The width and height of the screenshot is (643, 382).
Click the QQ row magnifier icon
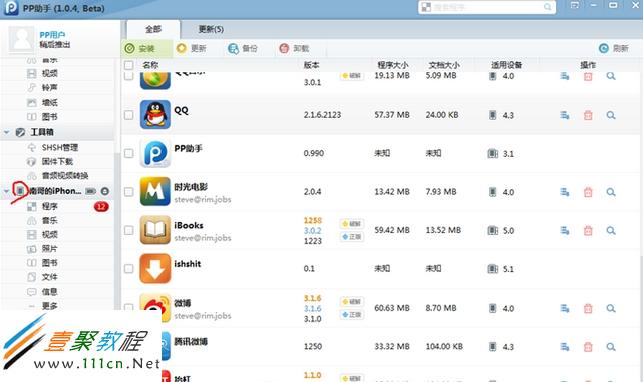click(611, 115)
